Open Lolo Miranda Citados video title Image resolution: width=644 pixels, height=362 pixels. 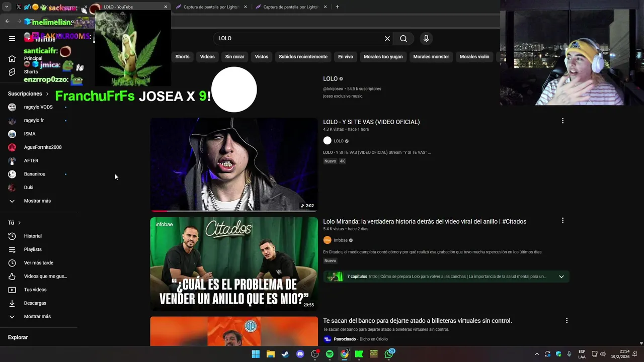click(x=425, y=221)
